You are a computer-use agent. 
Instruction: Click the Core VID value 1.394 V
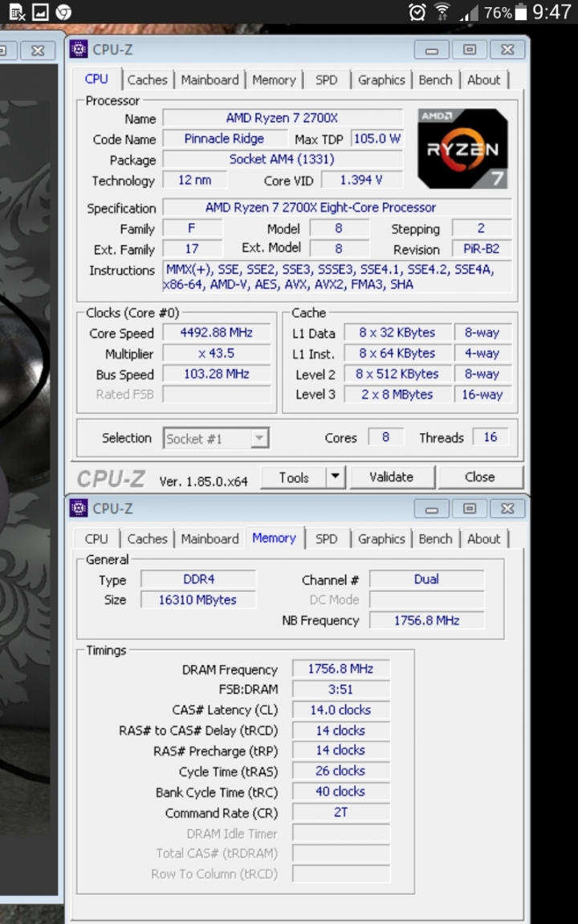[361, 180]
